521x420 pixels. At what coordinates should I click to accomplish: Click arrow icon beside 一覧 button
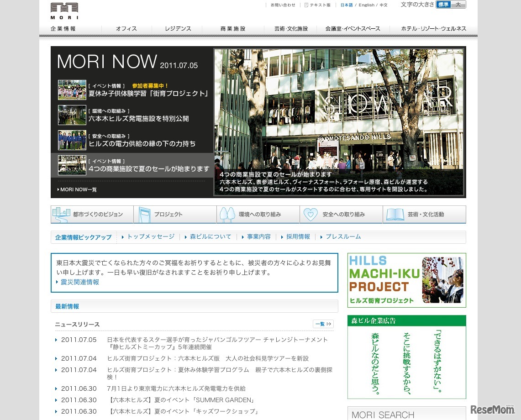[x=329, y=324]
